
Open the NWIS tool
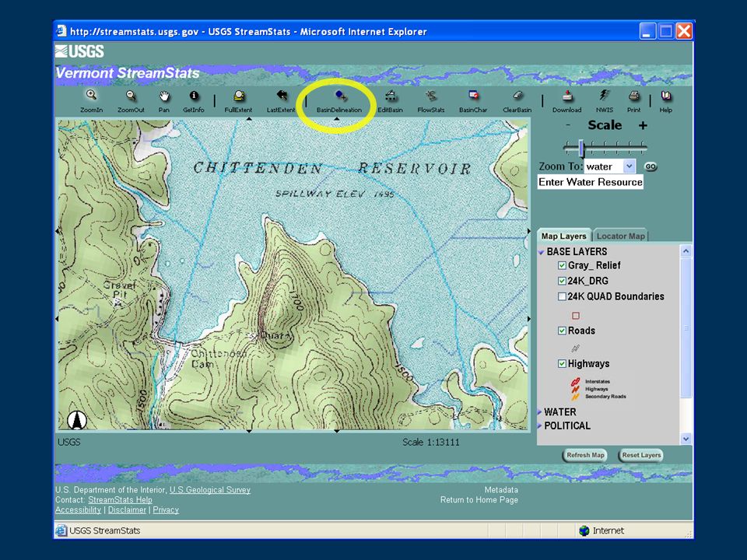coord(605,100)
